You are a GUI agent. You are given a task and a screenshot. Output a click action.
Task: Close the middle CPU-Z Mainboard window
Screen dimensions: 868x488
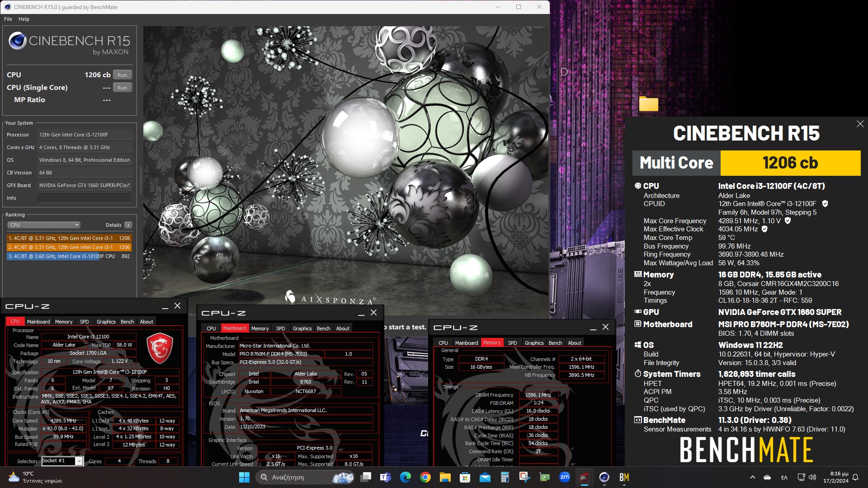pyautogui.click(x=374, y=313)
